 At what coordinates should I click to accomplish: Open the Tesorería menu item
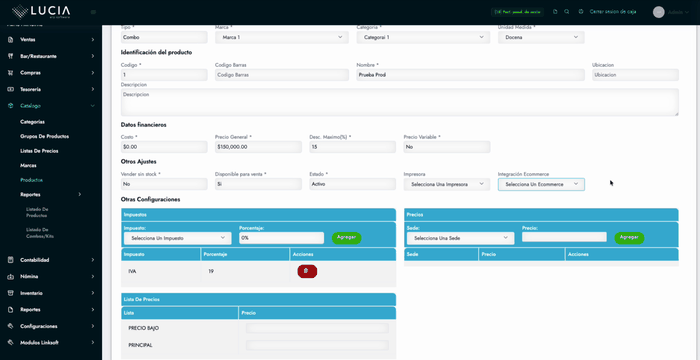(x=30, y=89)
